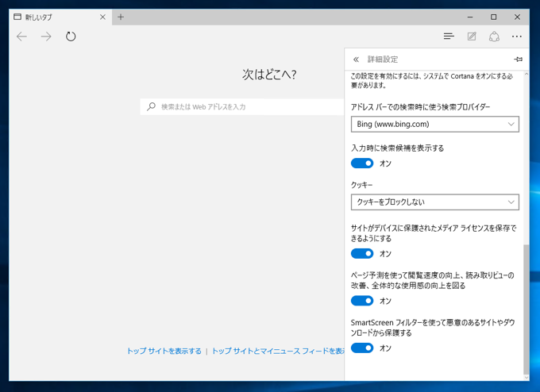
Task: Disable the page prediction ページ予測 switch
Action: (x=362, y=301)
